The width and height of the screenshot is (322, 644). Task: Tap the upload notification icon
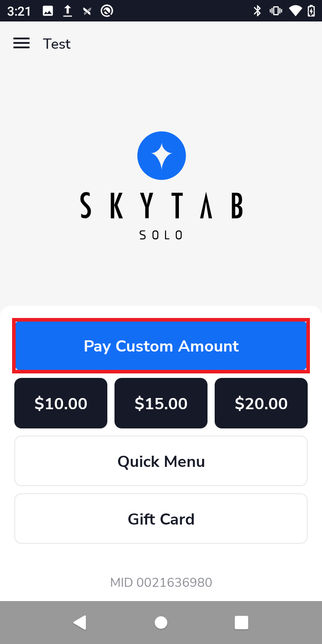(x=68, y=11)
